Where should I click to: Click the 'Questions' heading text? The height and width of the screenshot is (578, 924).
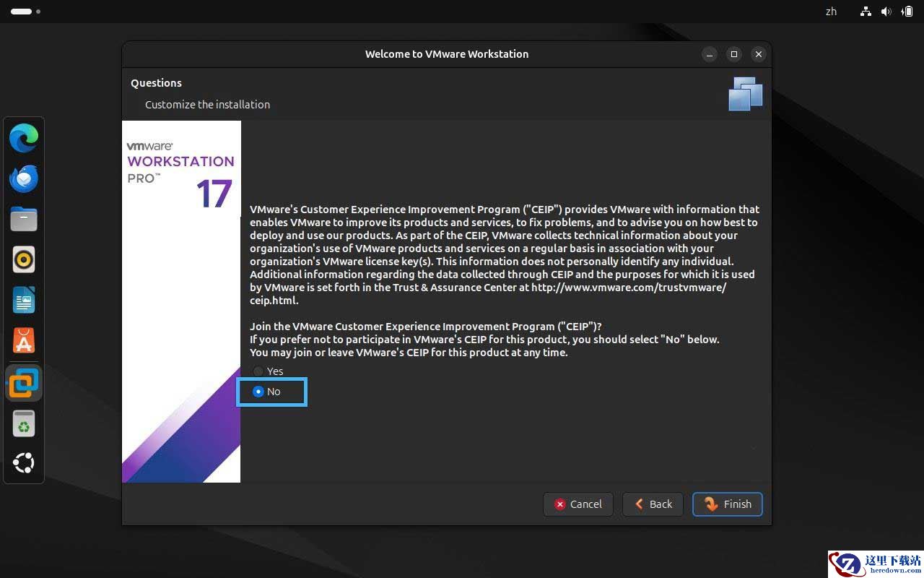(156, 83)
